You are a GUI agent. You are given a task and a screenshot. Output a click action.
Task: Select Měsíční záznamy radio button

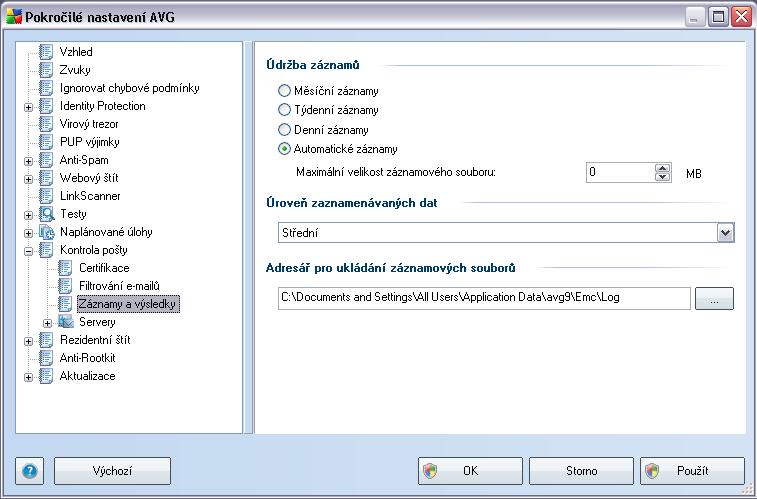coord(284,91)
